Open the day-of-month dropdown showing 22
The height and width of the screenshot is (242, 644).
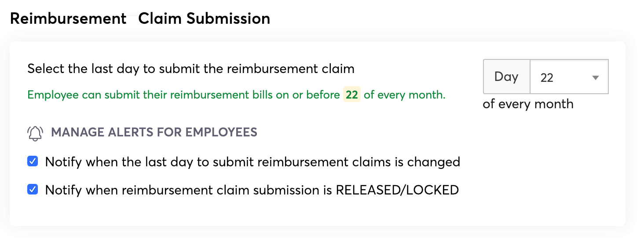pos(569,77)
